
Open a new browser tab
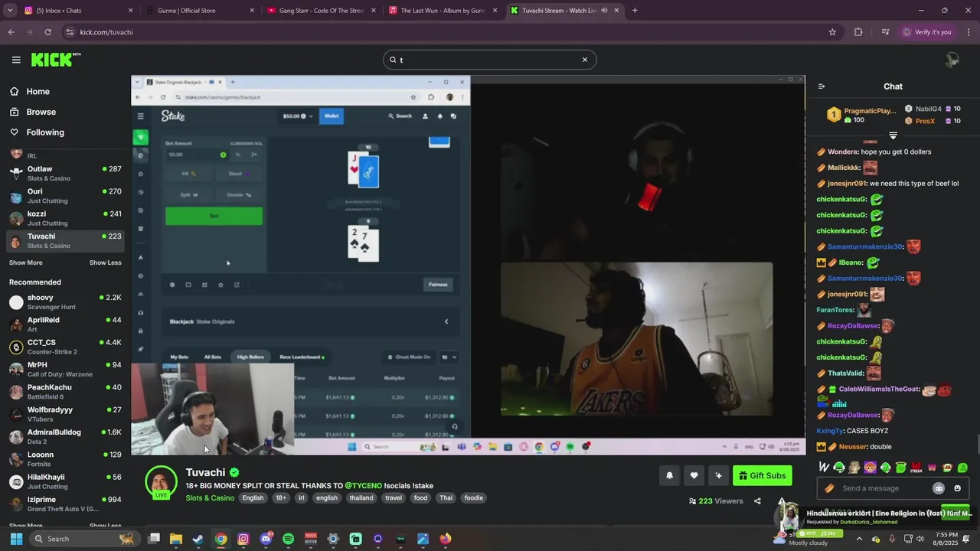click(x=635, y=11)
